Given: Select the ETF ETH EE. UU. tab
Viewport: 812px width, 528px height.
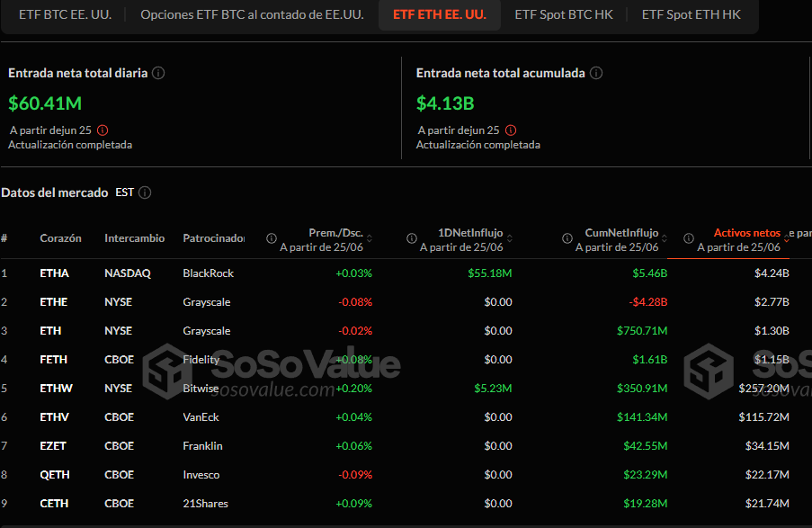Looking at the screenshot, I should pyautogui.click(x=440, y=14).
